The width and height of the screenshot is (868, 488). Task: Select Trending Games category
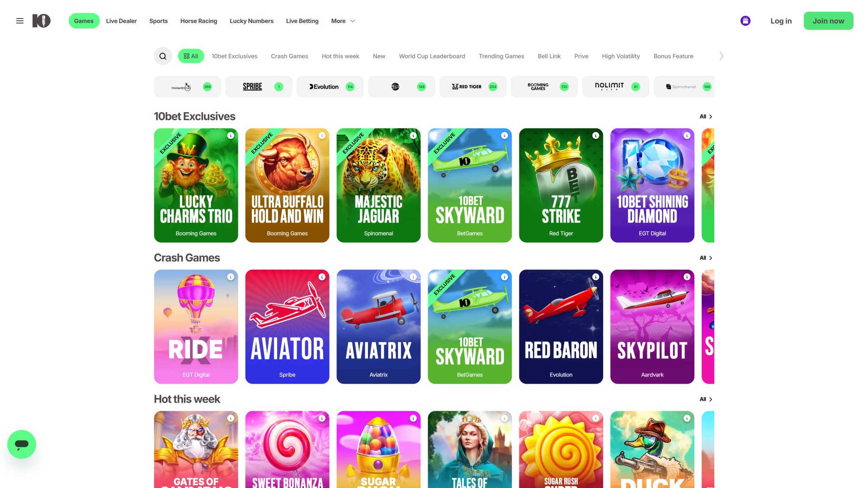pos(501,56)
